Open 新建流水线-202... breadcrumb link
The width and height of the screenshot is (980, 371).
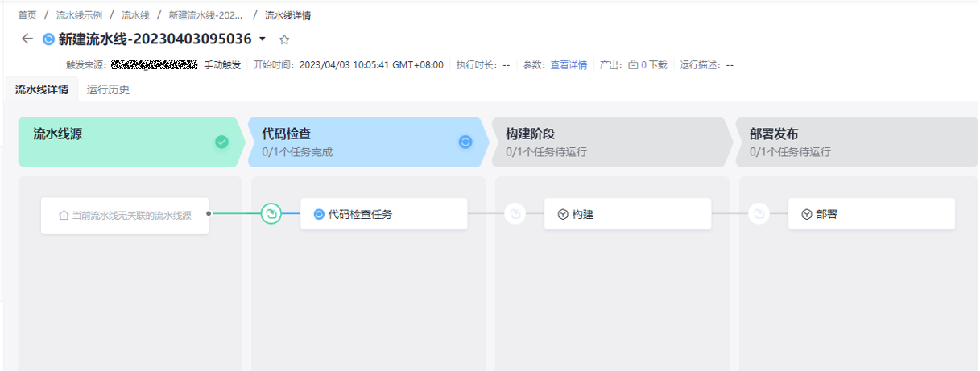[x=206, y=15]
